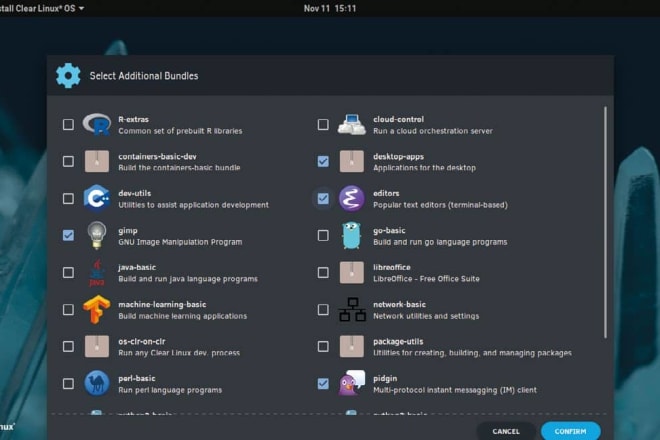Click the 'package-utils' bundle name

pyautogui.click(x=398, y=341)
